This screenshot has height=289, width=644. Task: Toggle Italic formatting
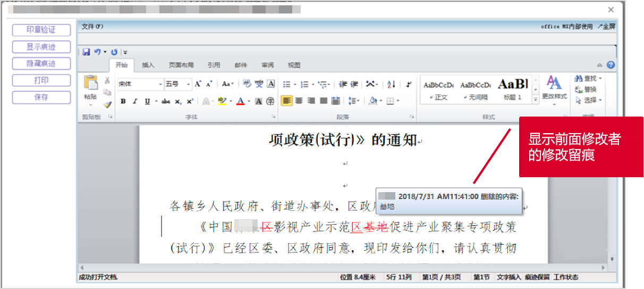click(x=135, y=101)
